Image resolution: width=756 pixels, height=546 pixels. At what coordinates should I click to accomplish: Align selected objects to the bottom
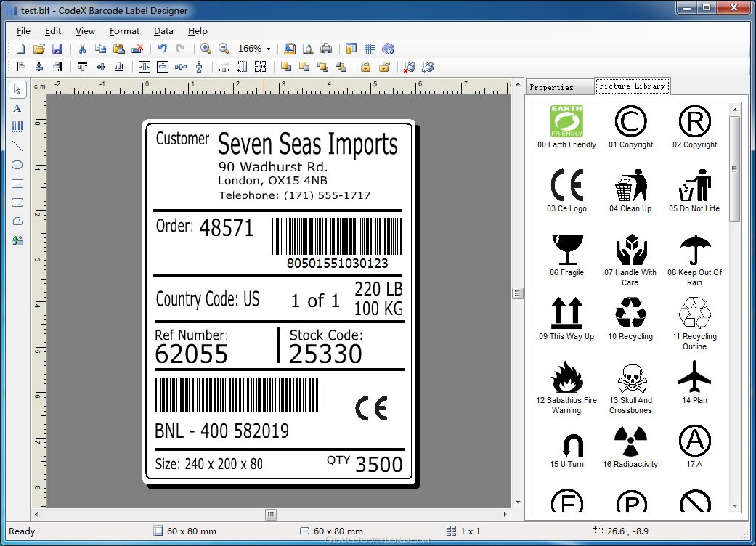(x=119, y=67)
